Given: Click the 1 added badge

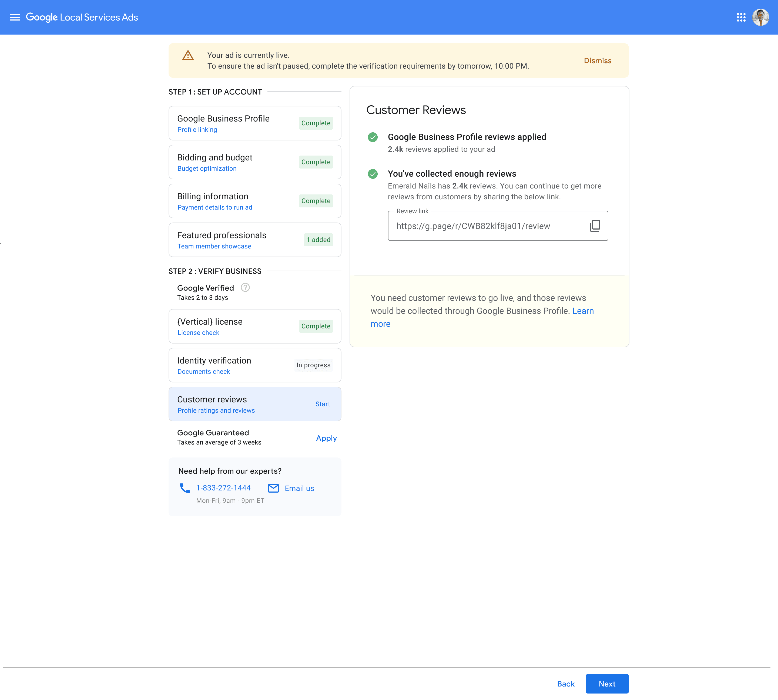Looking at the screenshot, I should (318, 240).
